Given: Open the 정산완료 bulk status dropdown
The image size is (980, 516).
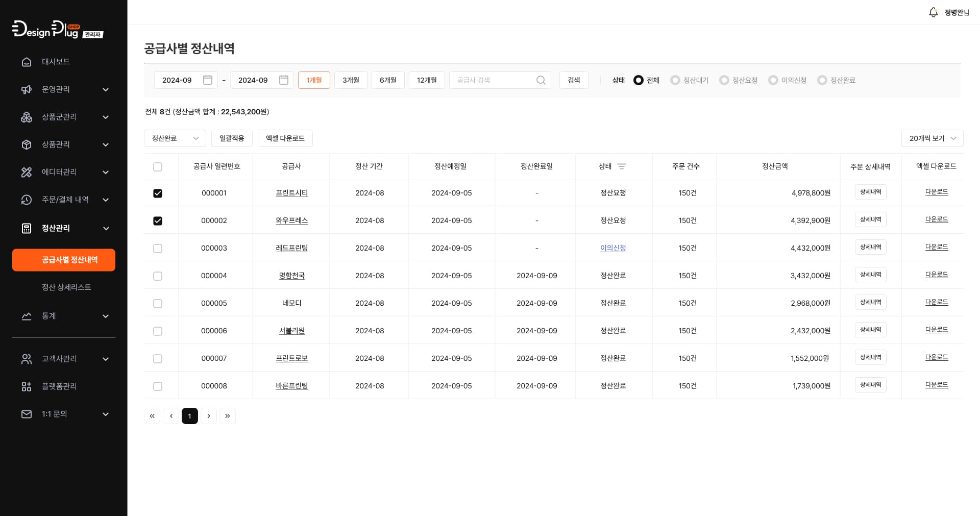Looking at the screenshot, I should click(x=175, y=138).
